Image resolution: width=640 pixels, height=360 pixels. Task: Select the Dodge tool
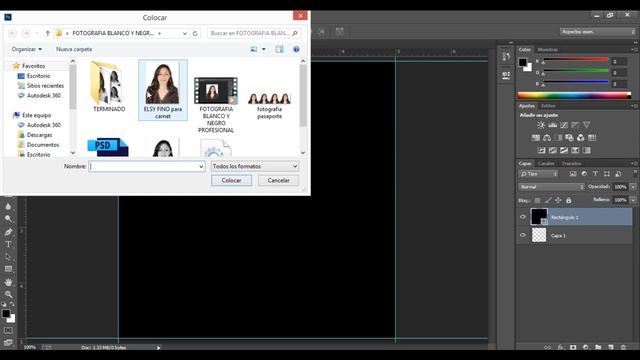pyautogui.click(x=8, y=219)
